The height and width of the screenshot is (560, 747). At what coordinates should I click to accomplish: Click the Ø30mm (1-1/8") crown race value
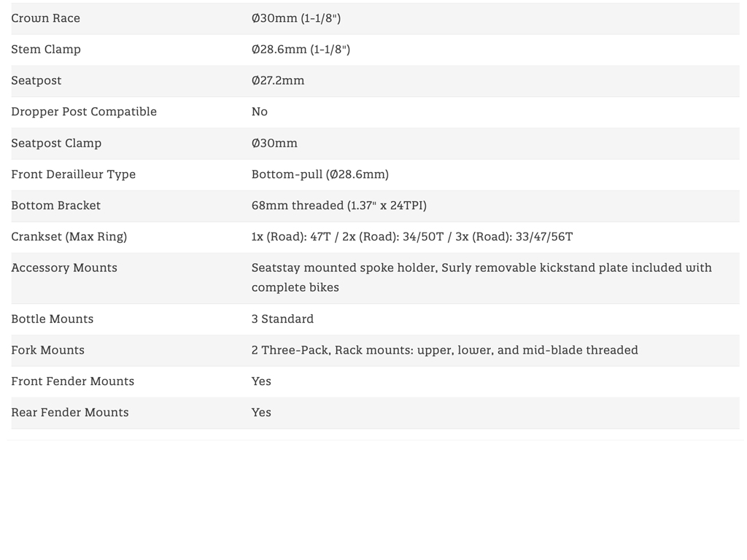(296, 18)
